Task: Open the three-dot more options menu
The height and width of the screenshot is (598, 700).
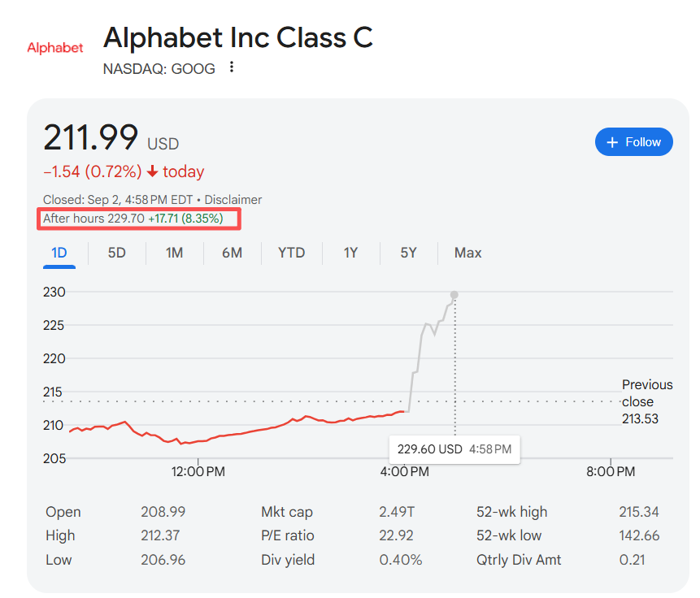Action: [233, 67]
